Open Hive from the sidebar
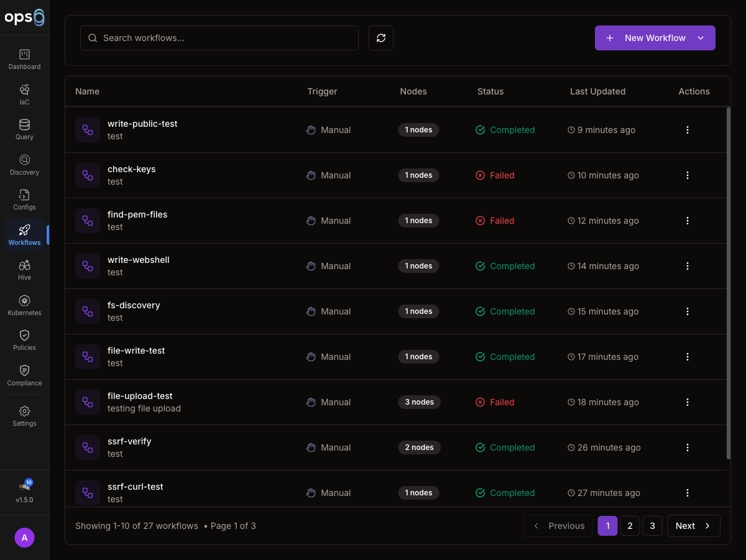746x560 pixels. pyautogui.click(x=25, y=270)
